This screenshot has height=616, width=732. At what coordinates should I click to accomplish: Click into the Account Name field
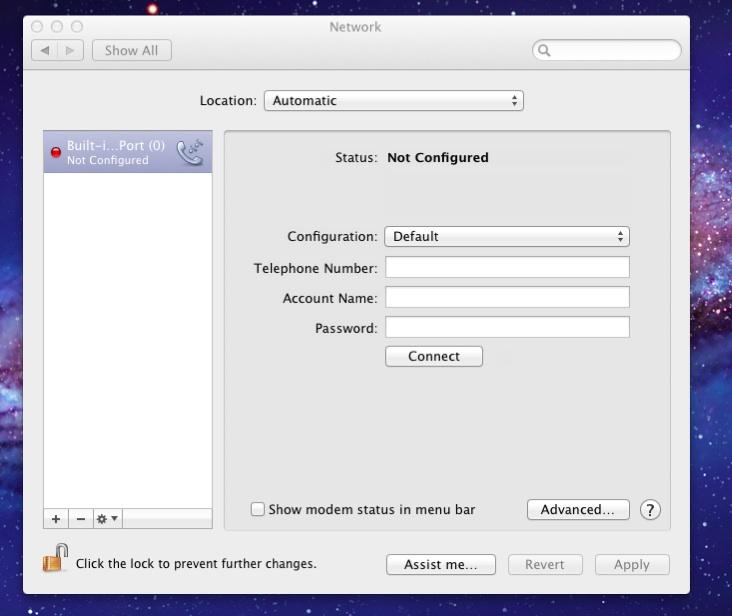click(x=507, y=298)
